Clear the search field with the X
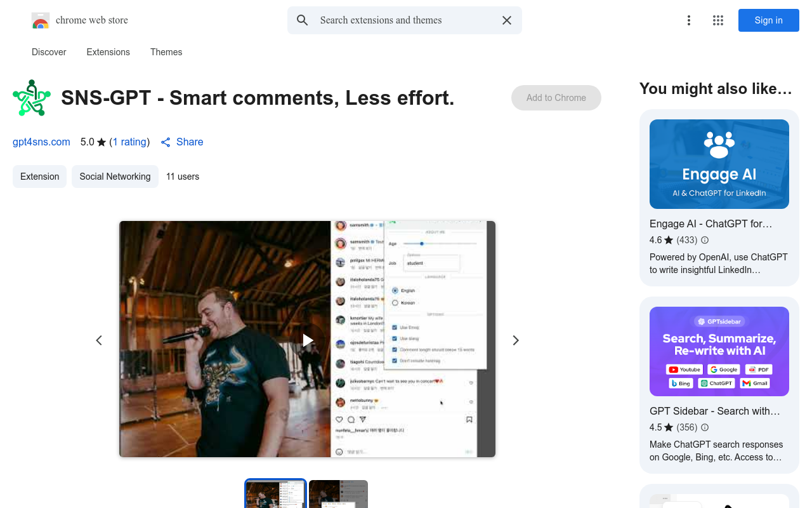 click(x=507, y=20)
